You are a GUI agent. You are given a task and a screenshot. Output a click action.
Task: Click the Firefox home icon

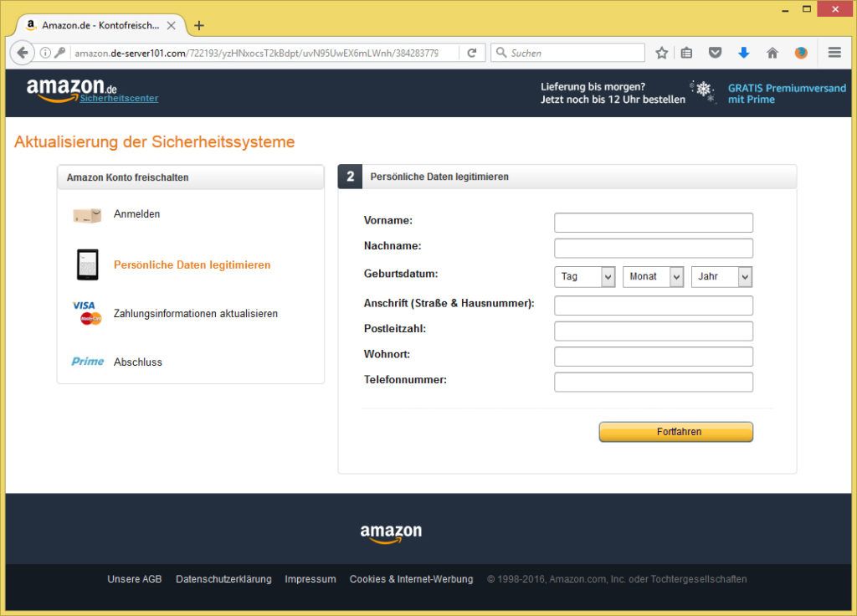point(772,52)
